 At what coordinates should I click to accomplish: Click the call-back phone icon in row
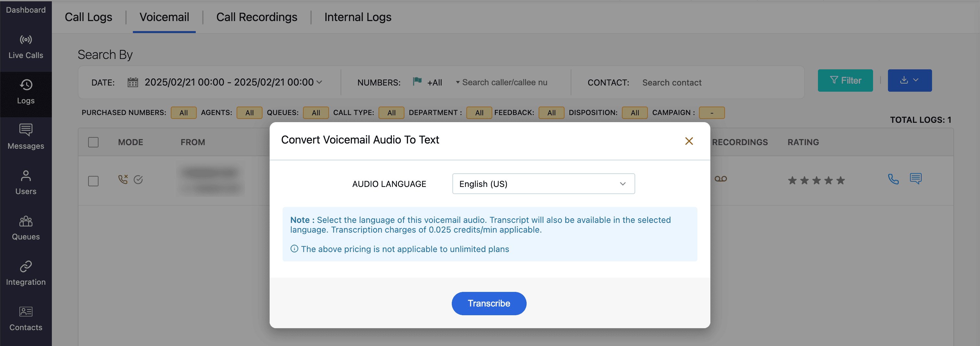893,179
